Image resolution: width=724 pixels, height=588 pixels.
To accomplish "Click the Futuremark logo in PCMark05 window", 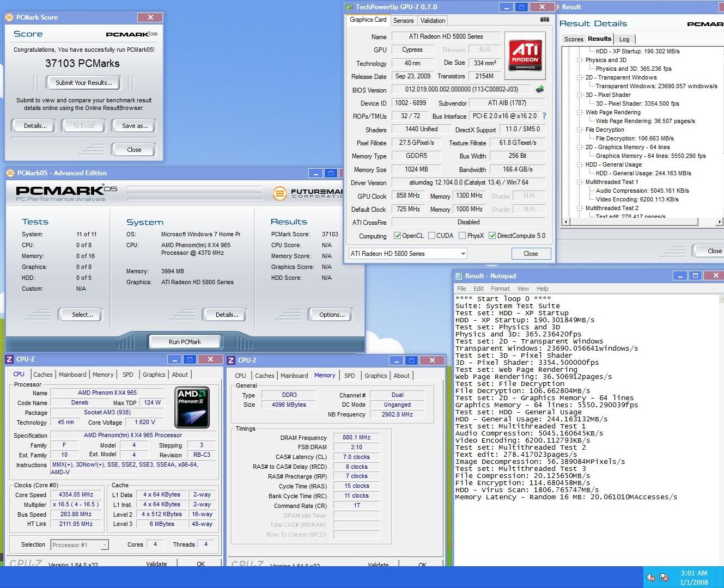I will [x=279, y=193].
